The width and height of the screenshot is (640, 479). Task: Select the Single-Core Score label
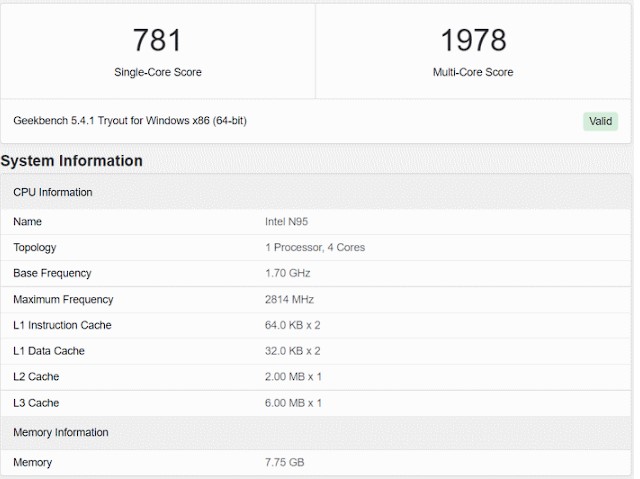(158, 72)
